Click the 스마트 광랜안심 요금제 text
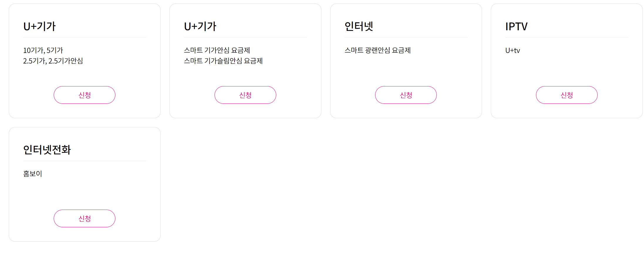The width and height of the screenshot is (644, 254). (377, 50)
